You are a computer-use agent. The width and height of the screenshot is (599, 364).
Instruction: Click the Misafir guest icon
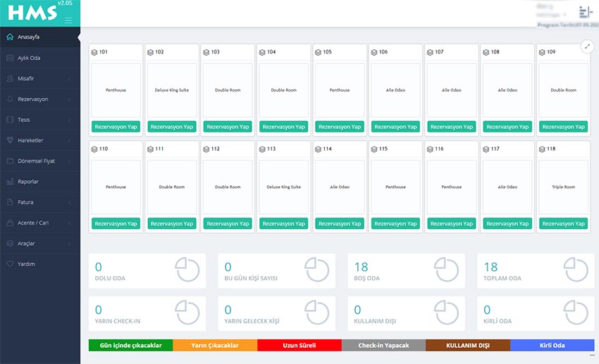pos(10,79)
